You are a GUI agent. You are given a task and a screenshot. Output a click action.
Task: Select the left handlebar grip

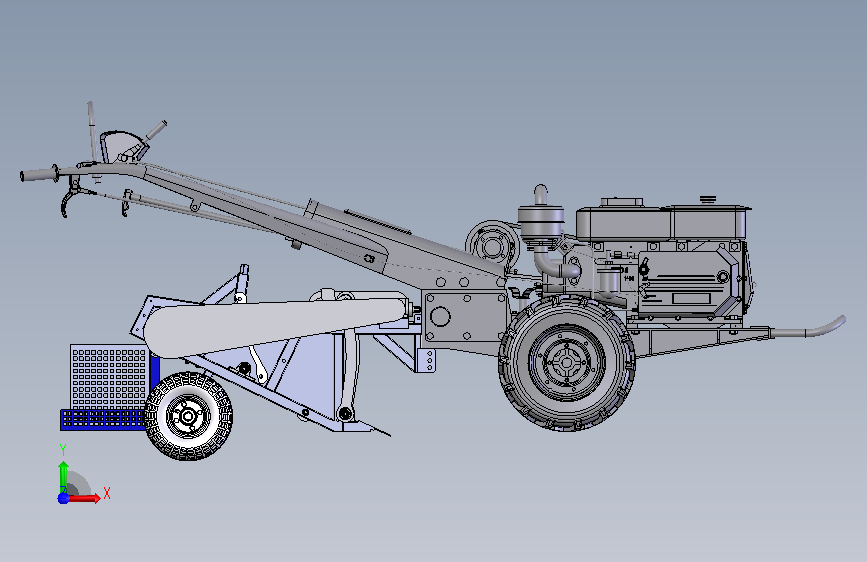pos(39,175)
